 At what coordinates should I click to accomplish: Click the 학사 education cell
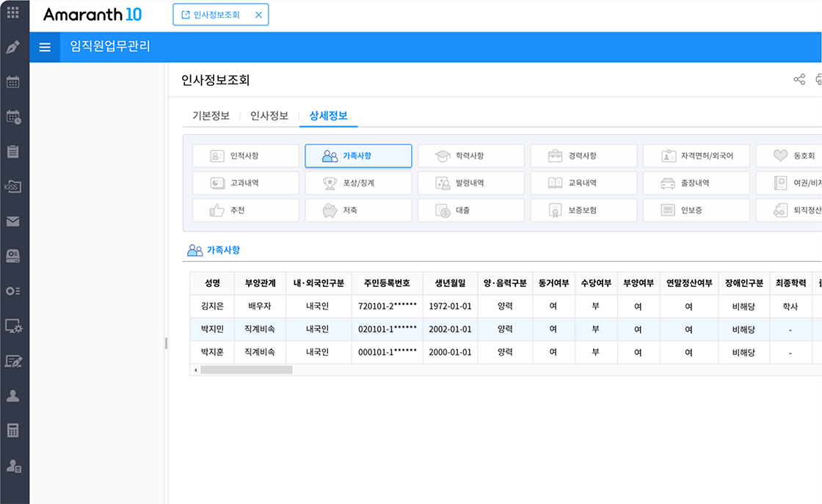click(x=790, y=306)
